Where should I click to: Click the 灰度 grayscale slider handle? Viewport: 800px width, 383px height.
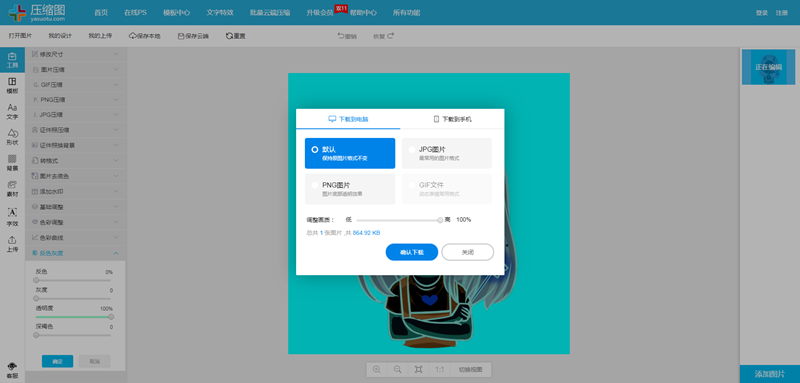coord(36,298)
